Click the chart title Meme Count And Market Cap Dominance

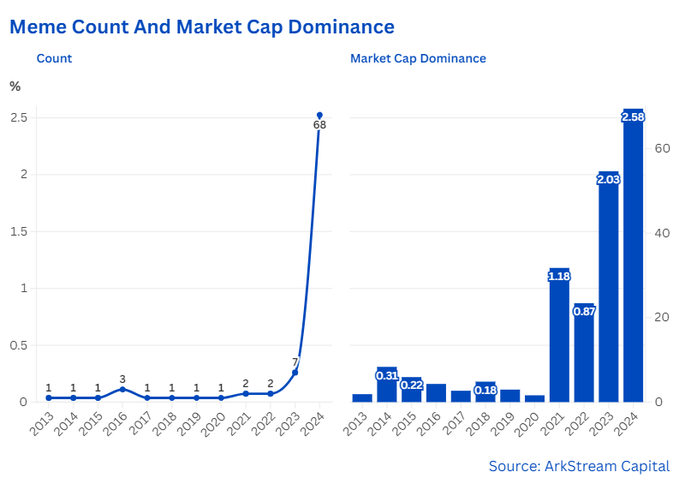click(x=202, y=27)
